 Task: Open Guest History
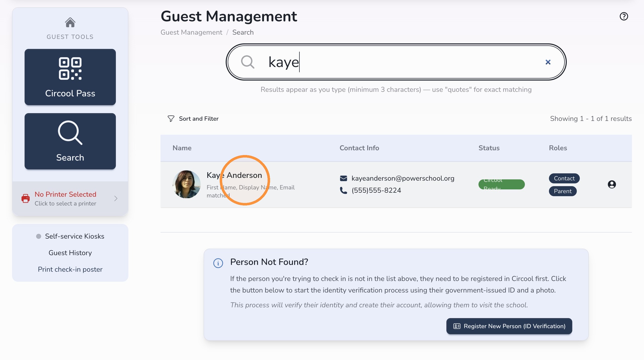pyautogui.click(x=70, y=253)
